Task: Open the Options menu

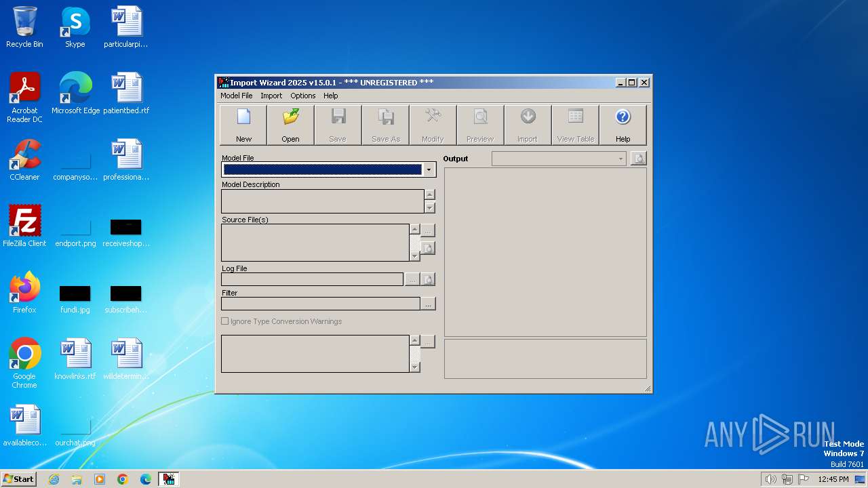Action: (303, 96)
